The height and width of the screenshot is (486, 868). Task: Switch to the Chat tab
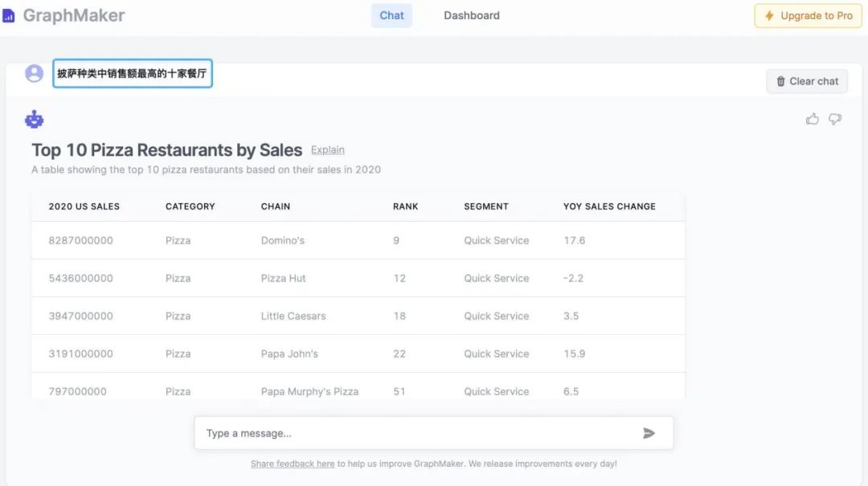point(391,15)
